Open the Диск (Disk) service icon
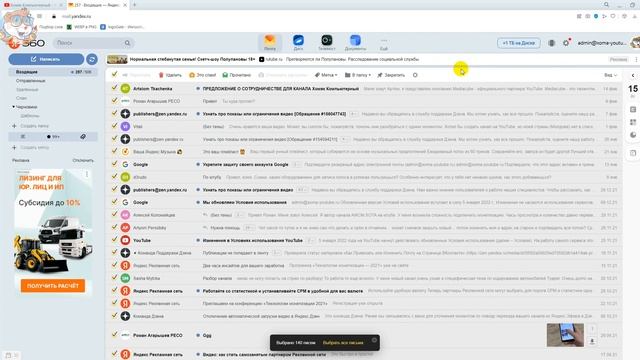The width and height of the screenshot is (640, 360). (298, 42)
